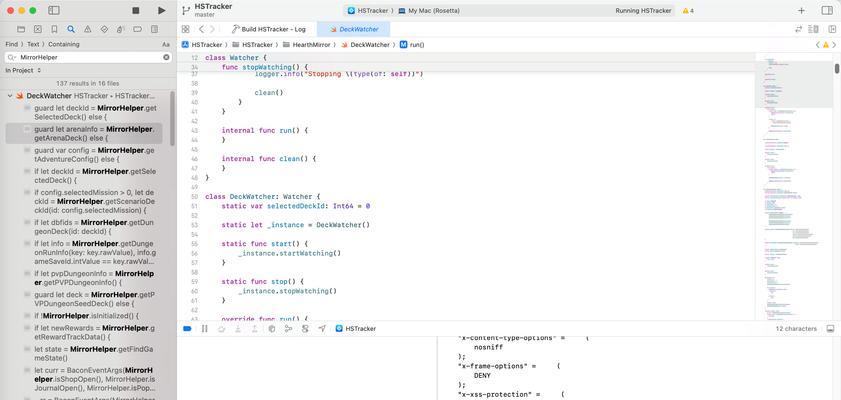Toggle case sensitivity Aa option
The height and width of the screenshot is (400, 841).
pyautogui.click(x=166, y=45)
